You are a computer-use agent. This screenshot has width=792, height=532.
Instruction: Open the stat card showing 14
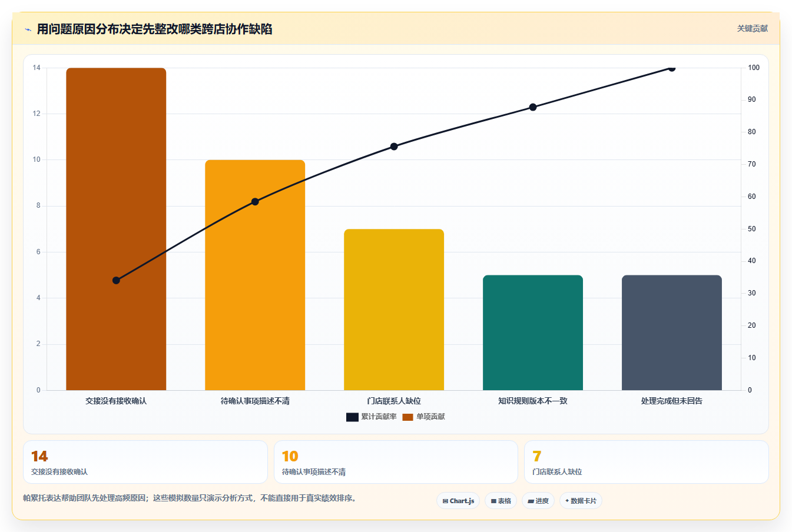pyautogui.click(x=145, y=462)
